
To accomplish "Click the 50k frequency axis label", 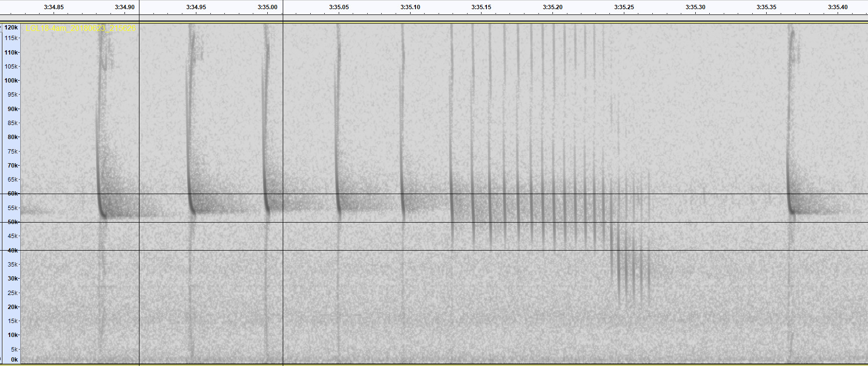I will tap(13, 222).
